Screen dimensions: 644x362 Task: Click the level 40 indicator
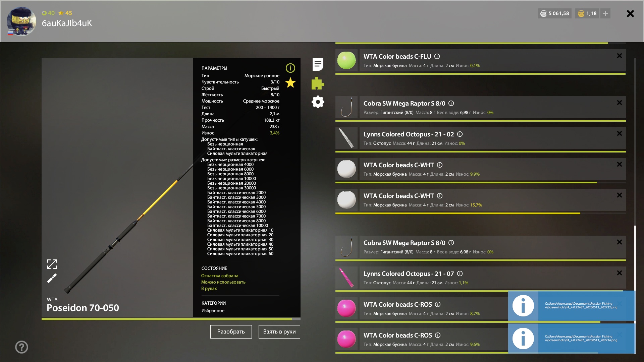48,13
